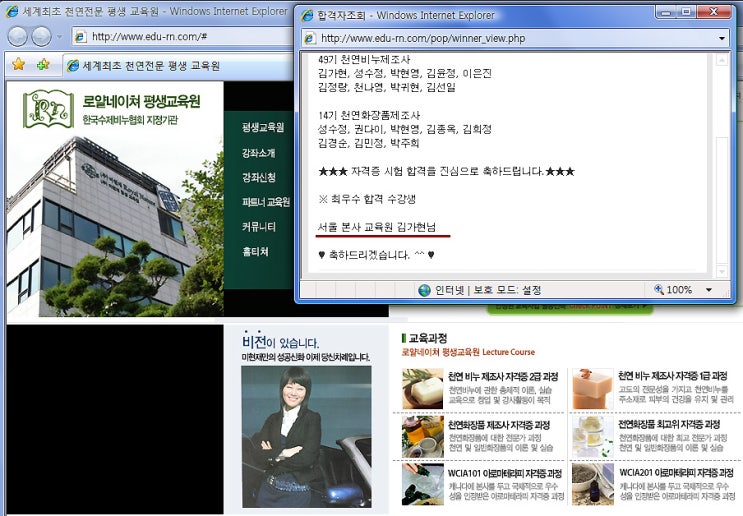Open 천연 비누 제조사 자격증 1급 과정 link
The image size is (743, 516).
click(672, 376)
